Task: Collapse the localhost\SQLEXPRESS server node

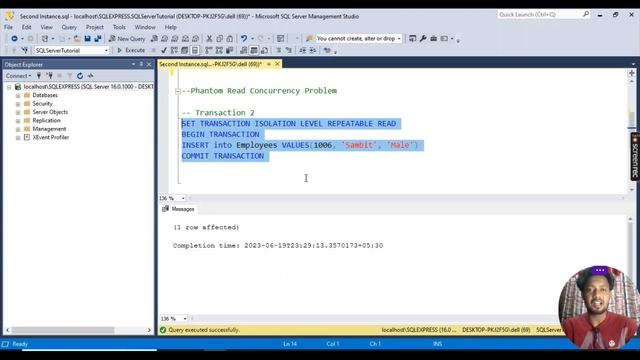Action: click(x=9, y=87)
